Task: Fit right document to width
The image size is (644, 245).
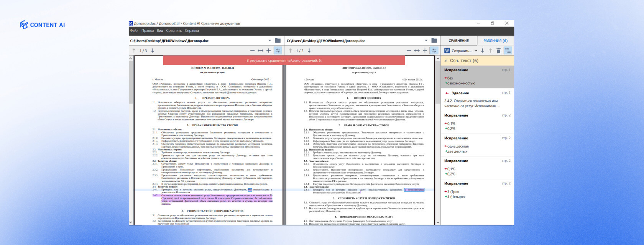Action: (417, 51)
